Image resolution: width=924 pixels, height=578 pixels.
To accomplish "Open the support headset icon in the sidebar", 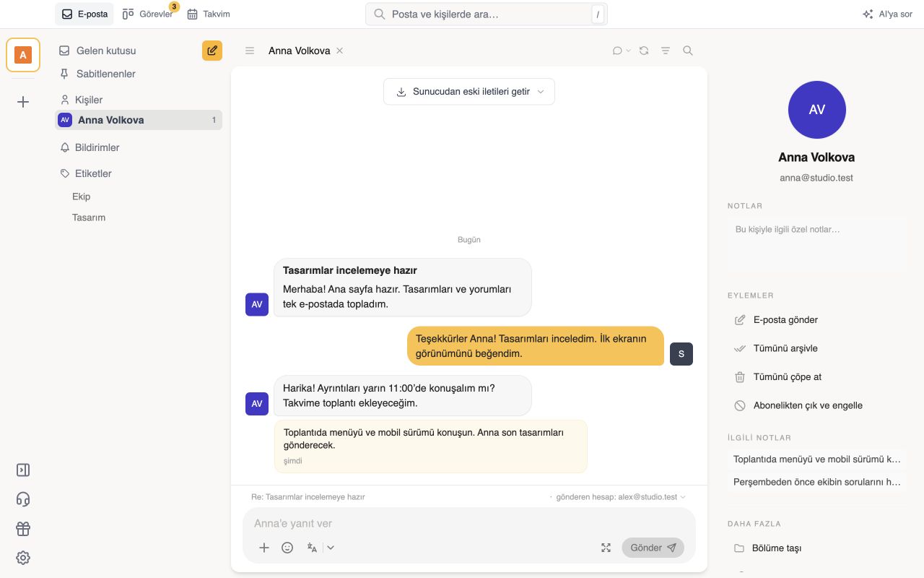I will 23,499.
